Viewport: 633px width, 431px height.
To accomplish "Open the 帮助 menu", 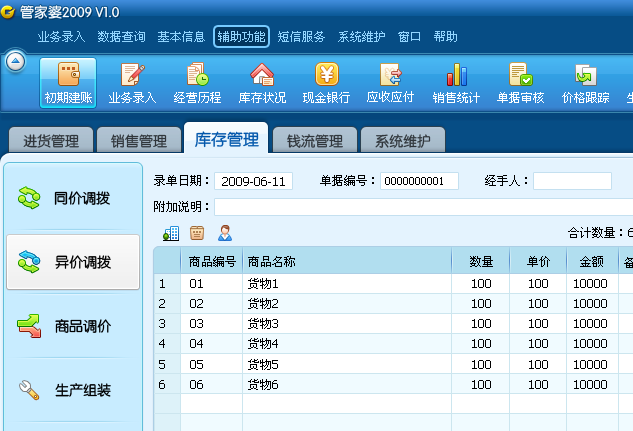I will pyautogui.click(x=445, y=37).
